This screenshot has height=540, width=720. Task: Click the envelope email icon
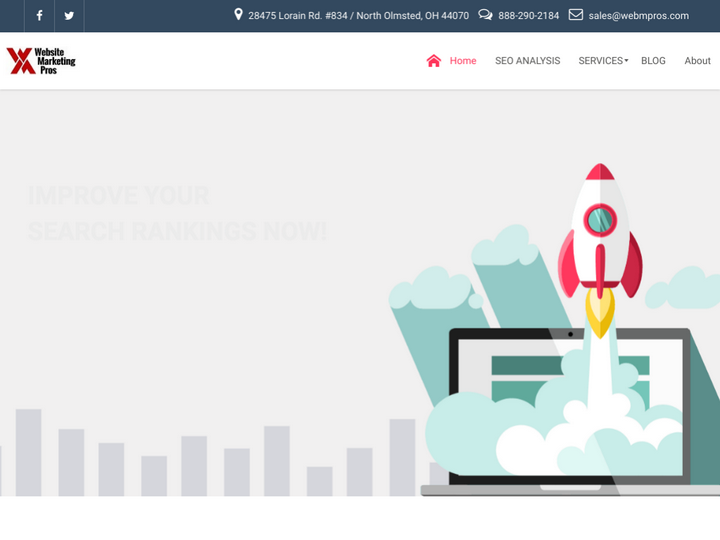576,15
